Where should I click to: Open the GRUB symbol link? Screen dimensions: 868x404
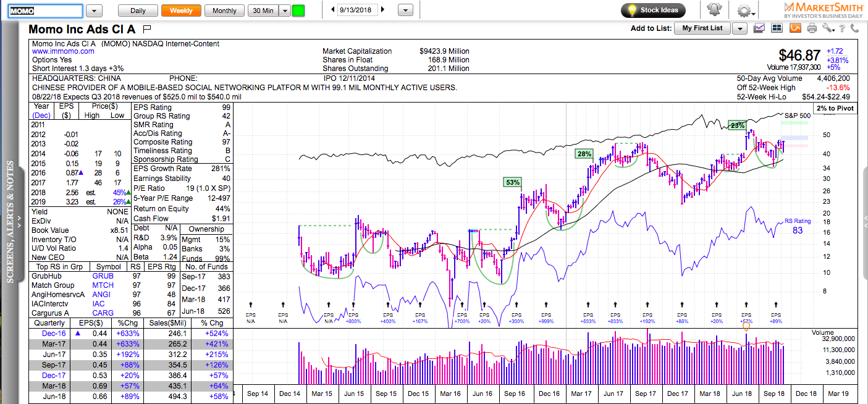coord(103,276)
